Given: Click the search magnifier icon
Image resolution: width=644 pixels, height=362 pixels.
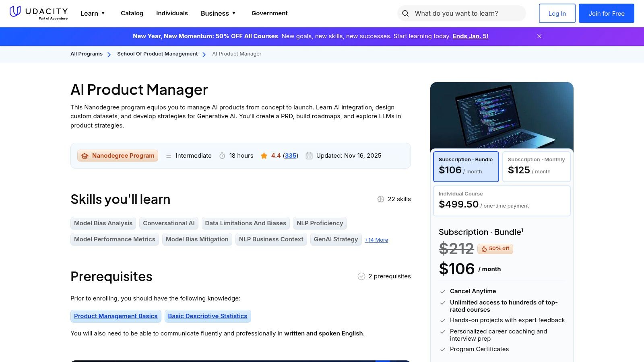Looking at the screenshot, I should tap(405, 13).
